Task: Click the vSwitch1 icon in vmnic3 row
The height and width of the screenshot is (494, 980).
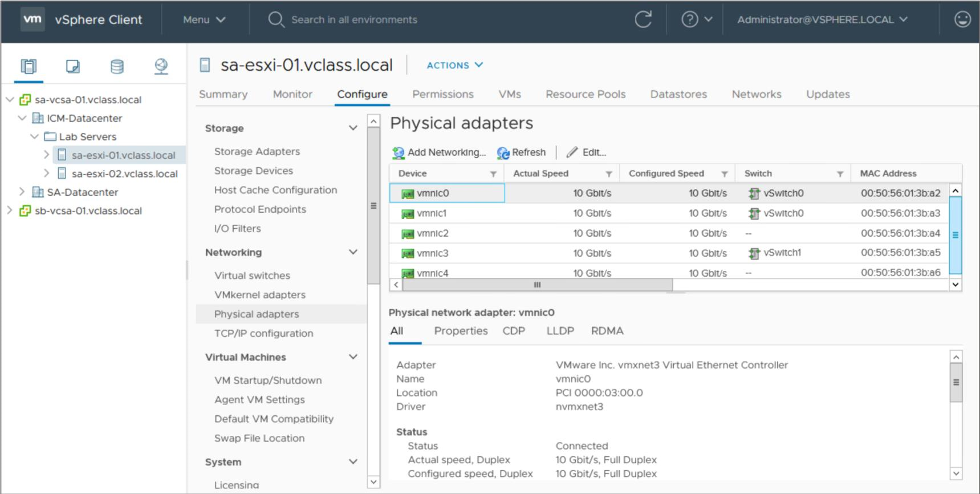Action: 754,253
